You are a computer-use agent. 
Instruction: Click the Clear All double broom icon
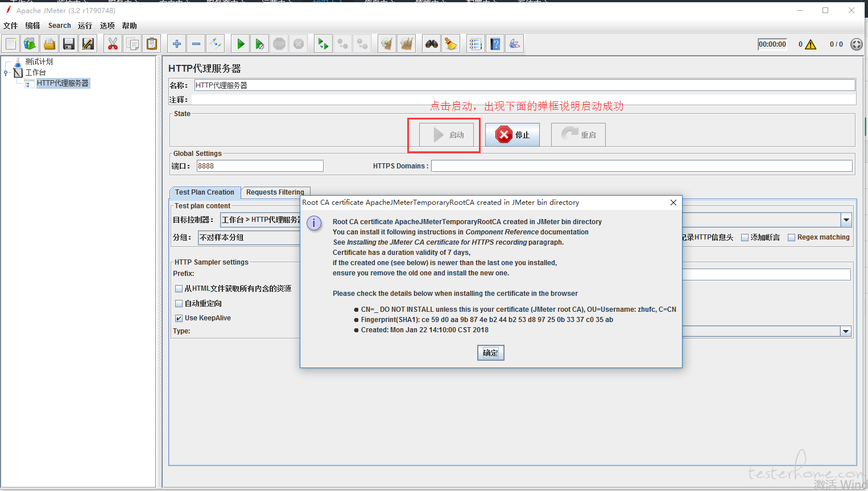click(406, 44)
